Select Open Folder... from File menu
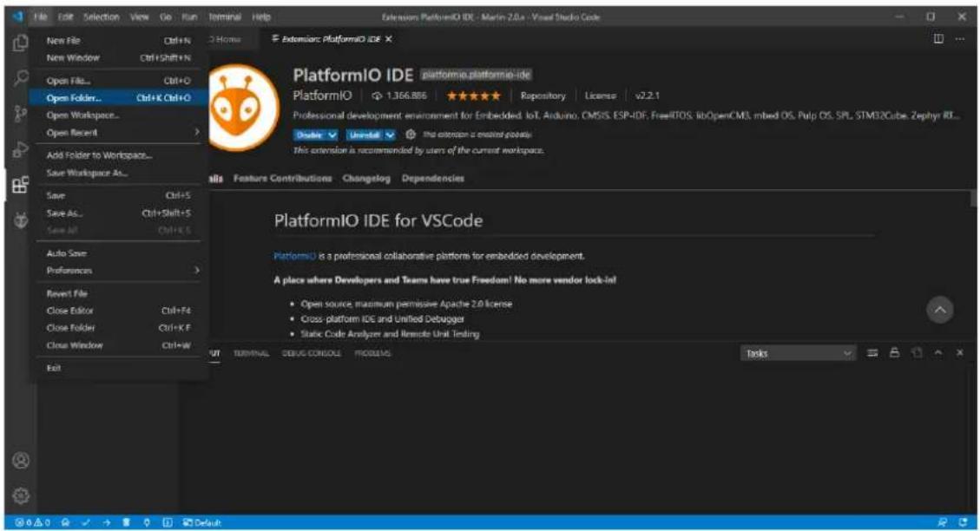The width and height of the screenshot is (980, 531). [x=119, y=97]
